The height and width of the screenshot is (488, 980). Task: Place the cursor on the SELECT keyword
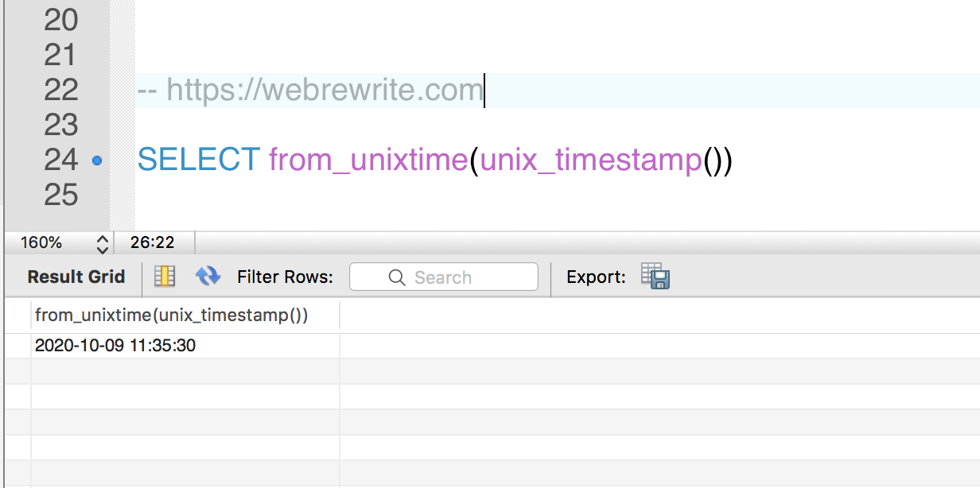(x=199, y=161)
